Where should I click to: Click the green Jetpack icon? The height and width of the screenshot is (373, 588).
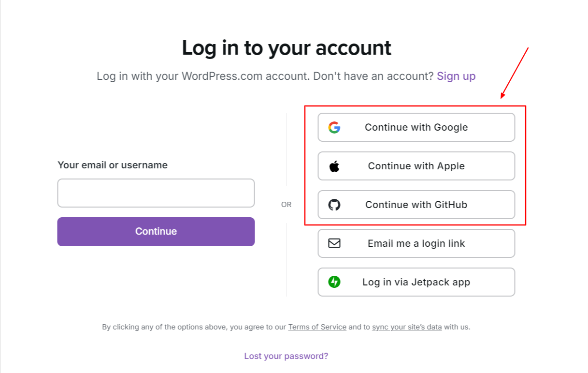334,282
